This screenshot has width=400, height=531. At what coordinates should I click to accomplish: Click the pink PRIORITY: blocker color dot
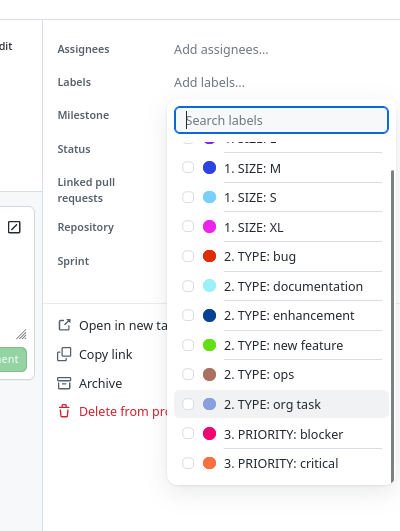coord(209,433)
